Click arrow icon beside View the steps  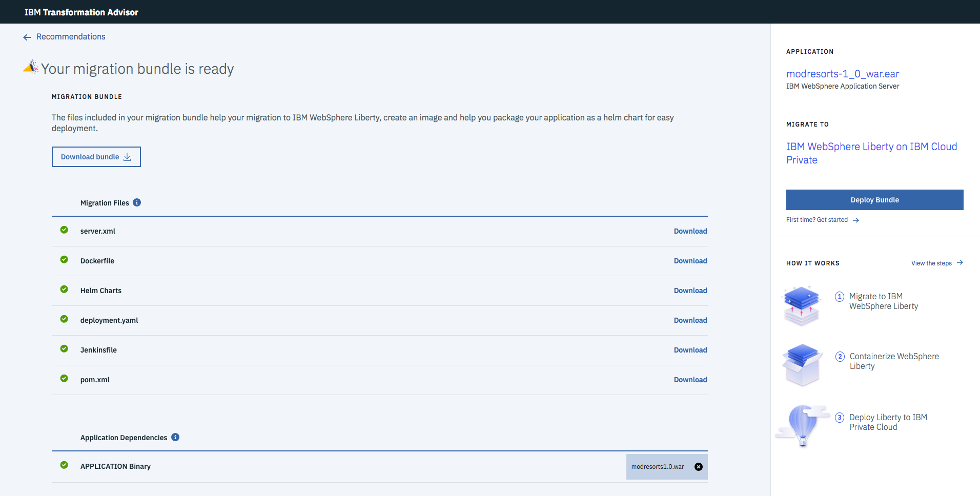coord(960,263)
